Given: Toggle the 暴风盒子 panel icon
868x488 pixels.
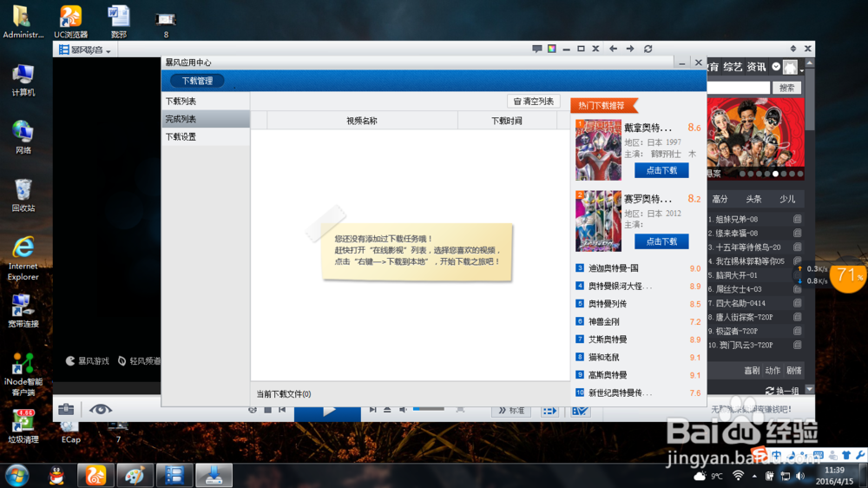Looking at the screenshot, I should tap(580, 411).
